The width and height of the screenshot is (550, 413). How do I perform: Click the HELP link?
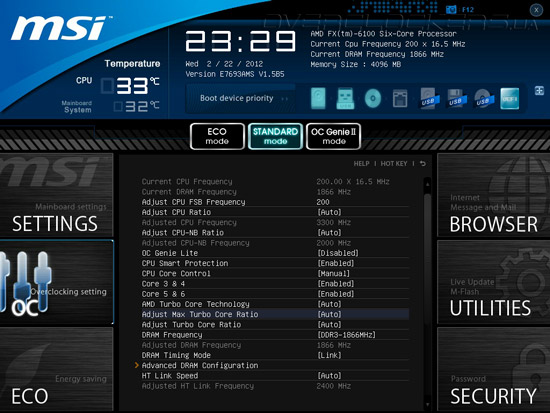click(361, 164)
